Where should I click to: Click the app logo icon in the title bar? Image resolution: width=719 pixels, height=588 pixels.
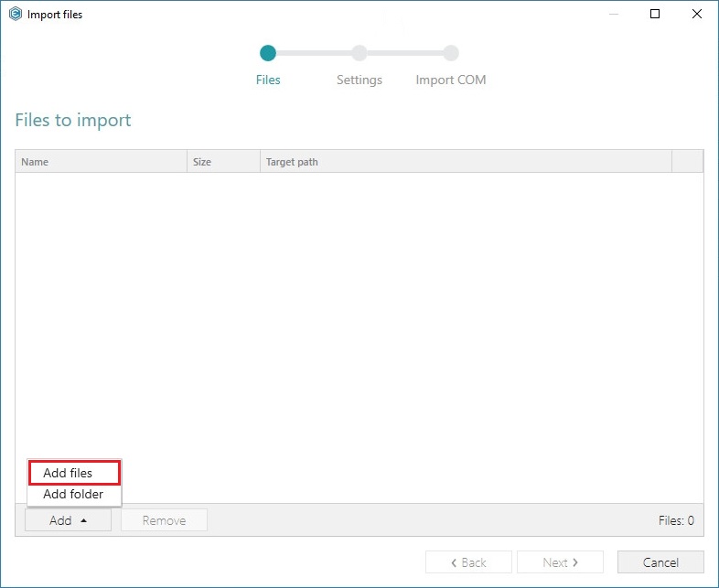click(x=16, y=14)
